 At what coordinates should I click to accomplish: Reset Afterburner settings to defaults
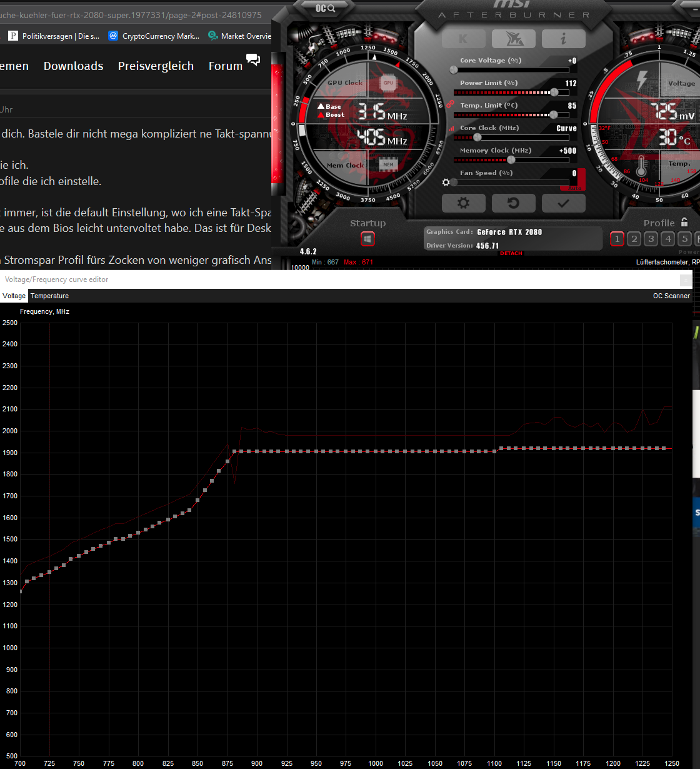(x=513, y=203)
